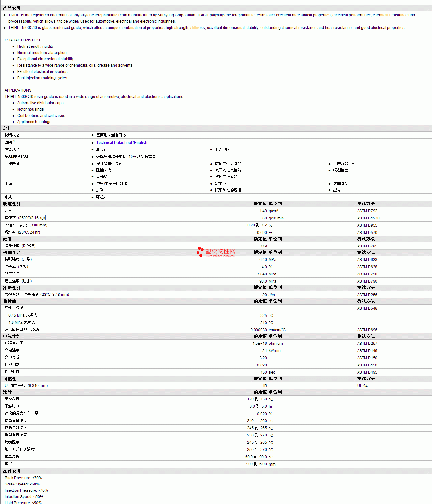The height and width of the screenshot is (504, 432).
Task: Click the 0.000030 expansion coefficient value
Action: tap(259, 330)
